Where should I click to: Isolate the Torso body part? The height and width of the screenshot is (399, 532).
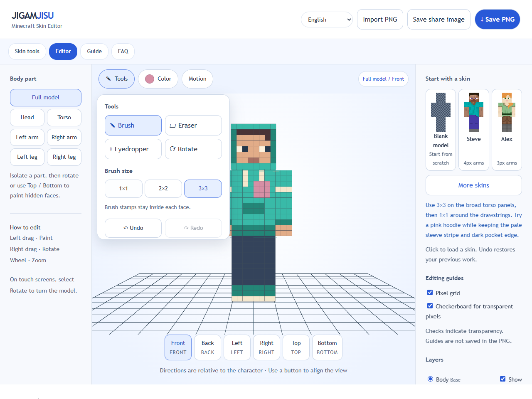point(64,118)
